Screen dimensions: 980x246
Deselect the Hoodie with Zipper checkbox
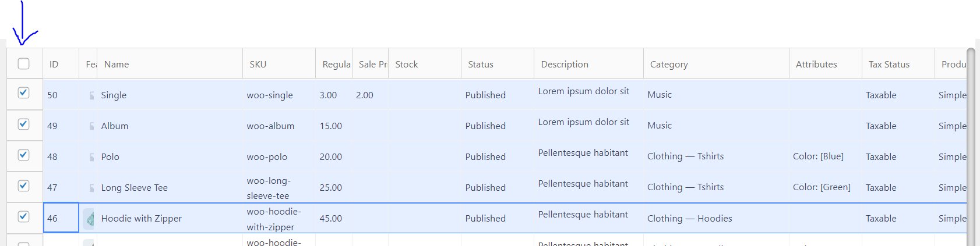pos(23,216)
